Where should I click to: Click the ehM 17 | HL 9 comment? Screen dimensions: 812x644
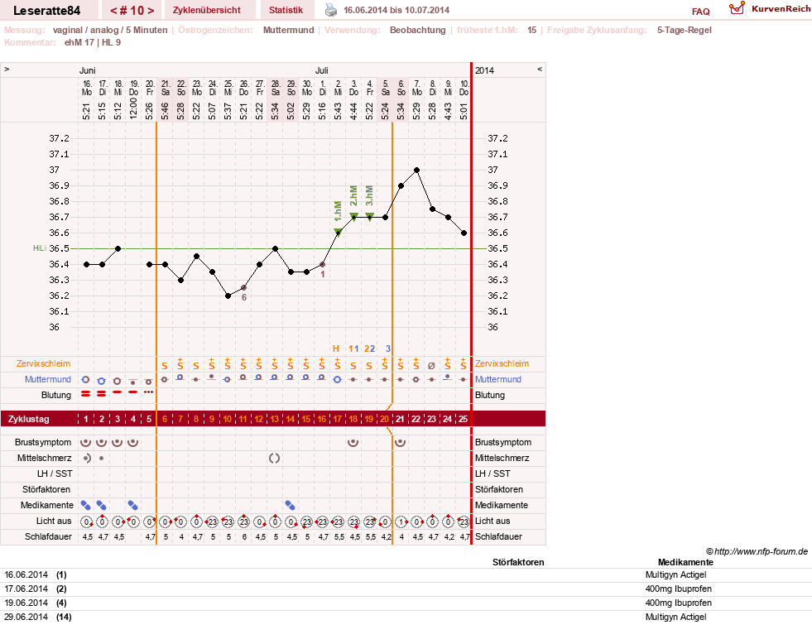pos(92,42)
